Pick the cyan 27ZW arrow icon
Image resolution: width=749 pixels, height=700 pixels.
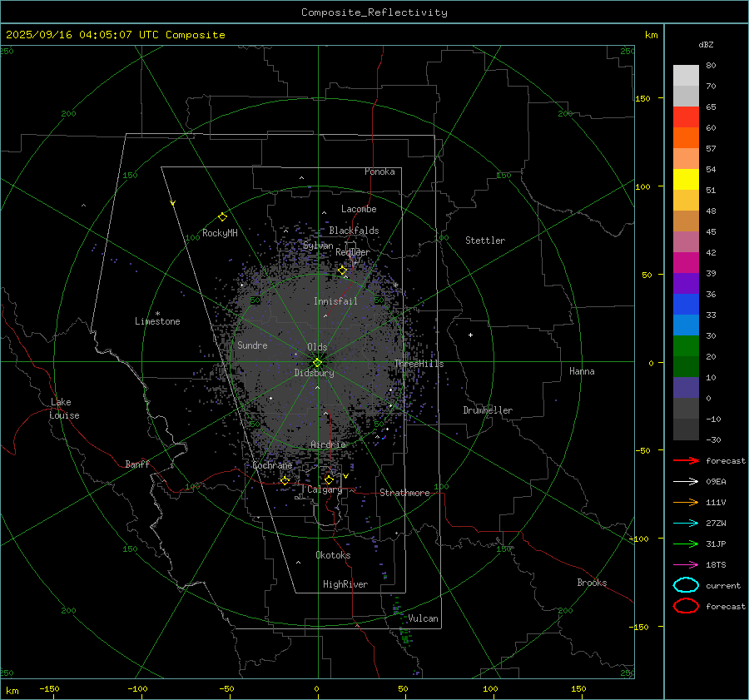pyautogui.click(x=686, y=524)
